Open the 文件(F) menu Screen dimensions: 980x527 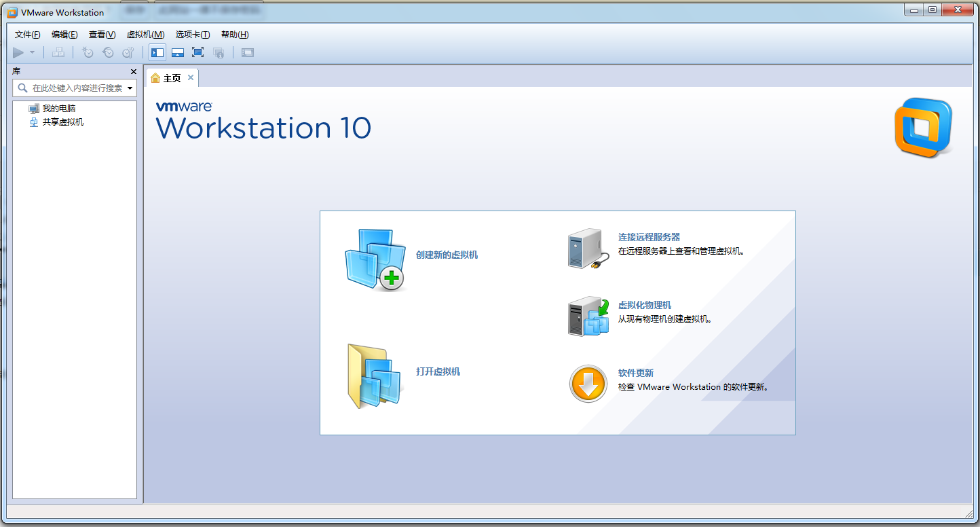click(x=28, y=35)
